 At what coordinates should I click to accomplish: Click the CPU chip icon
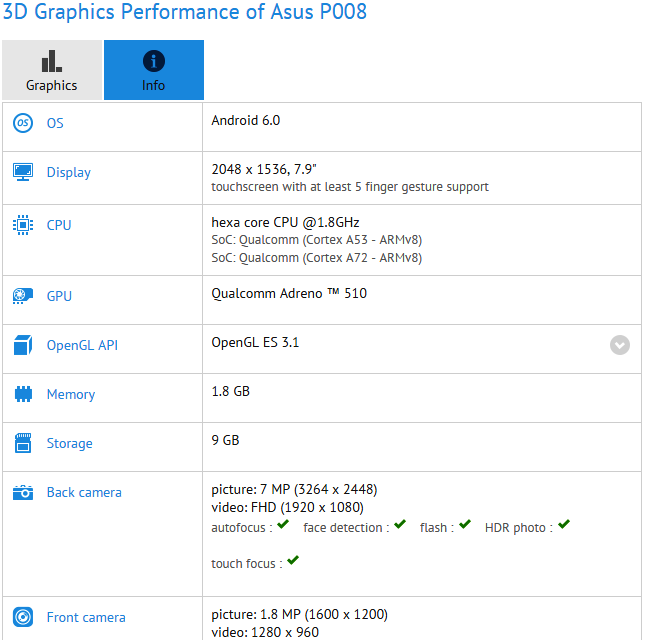[x=23, y=225]
